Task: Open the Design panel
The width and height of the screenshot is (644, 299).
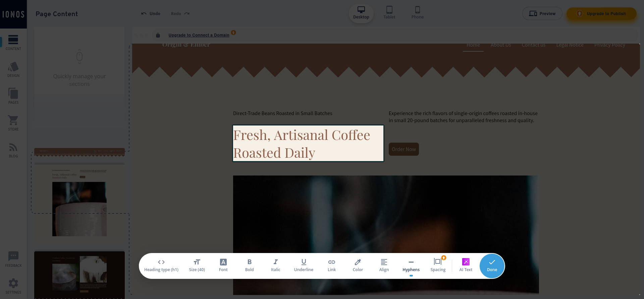Action: pos(13,69)
